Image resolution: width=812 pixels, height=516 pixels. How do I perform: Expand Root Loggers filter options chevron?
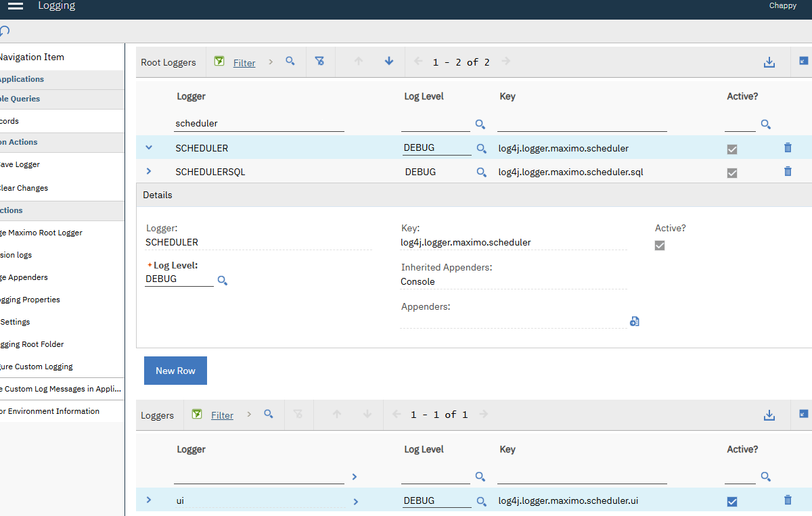click(271, 62)
